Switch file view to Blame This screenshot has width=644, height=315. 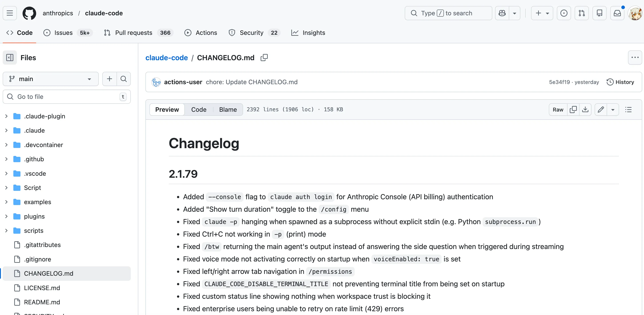228,110
